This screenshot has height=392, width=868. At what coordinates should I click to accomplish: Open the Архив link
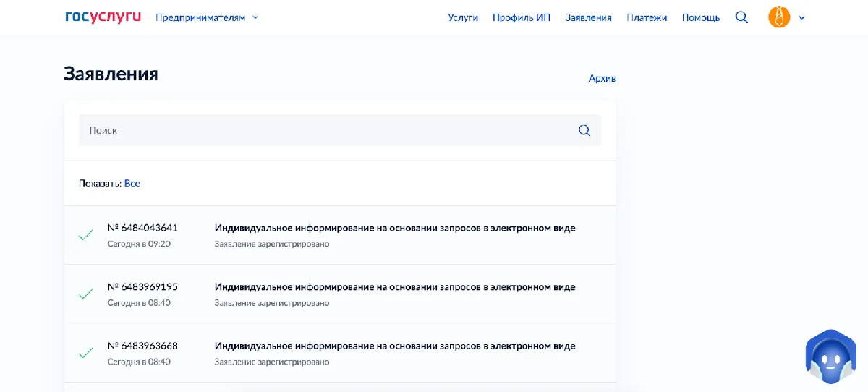(602, 78)
